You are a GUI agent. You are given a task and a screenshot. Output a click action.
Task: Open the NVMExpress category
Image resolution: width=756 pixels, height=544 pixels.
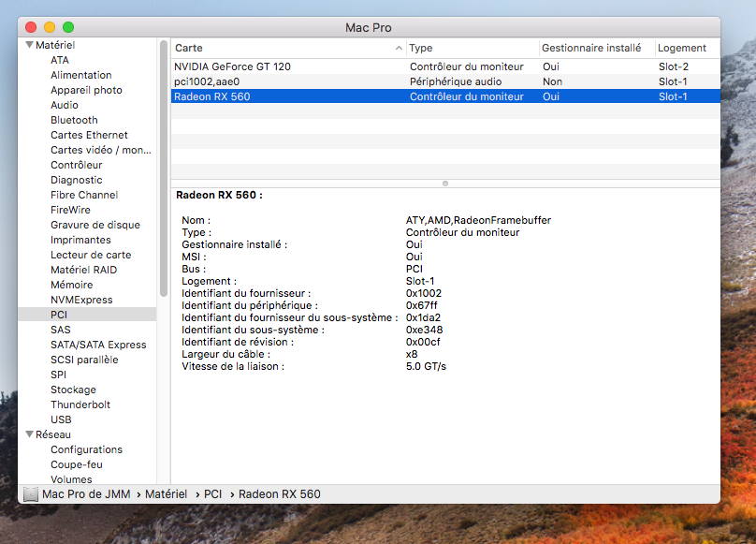[x=81, y=300]
